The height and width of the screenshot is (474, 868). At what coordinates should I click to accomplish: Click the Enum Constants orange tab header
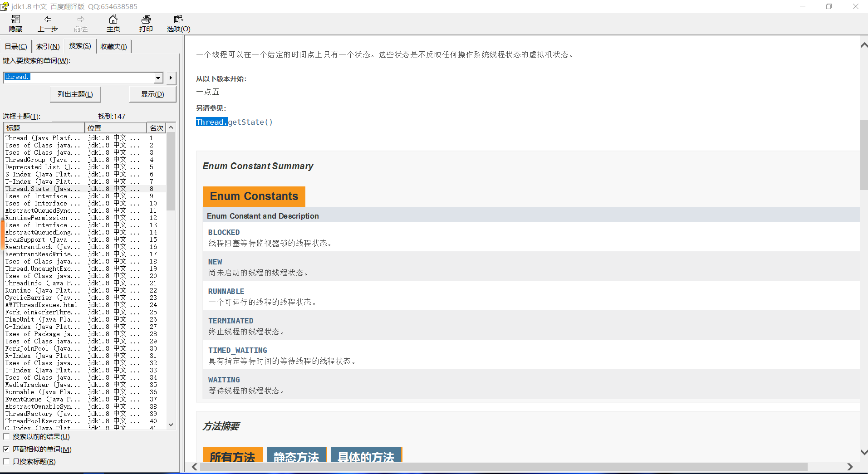pyautogui.click(x=254, y=196)
